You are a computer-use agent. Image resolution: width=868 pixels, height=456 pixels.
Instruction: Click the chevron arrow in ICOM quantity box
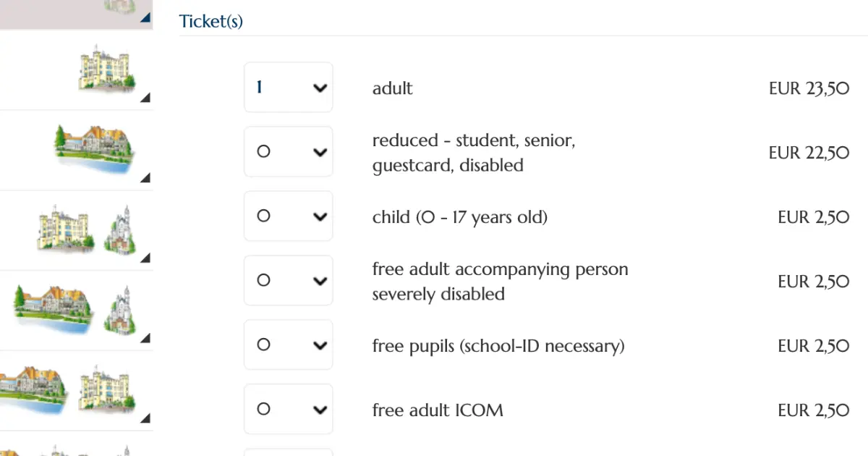(320, 410)
